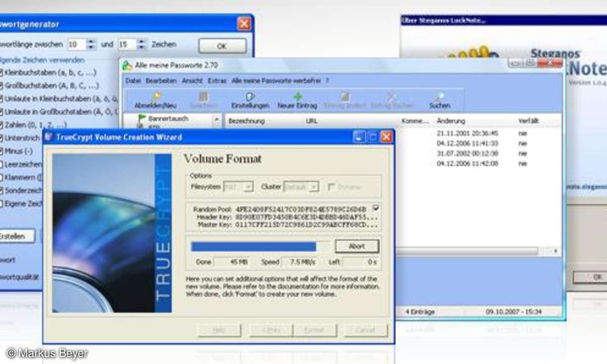The image size is (607, 364).
Task: Click the Kommentar column header
Action: pos(415,121)
